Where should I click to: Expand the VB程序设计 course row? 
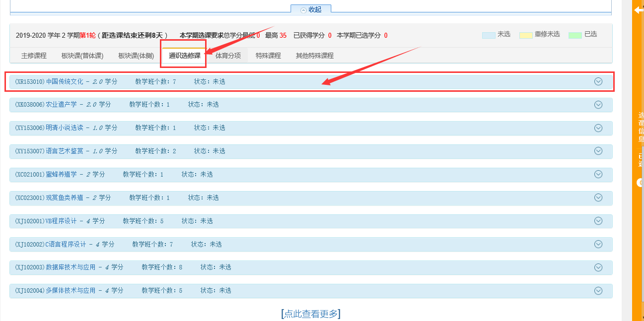(x=598, y=221)
